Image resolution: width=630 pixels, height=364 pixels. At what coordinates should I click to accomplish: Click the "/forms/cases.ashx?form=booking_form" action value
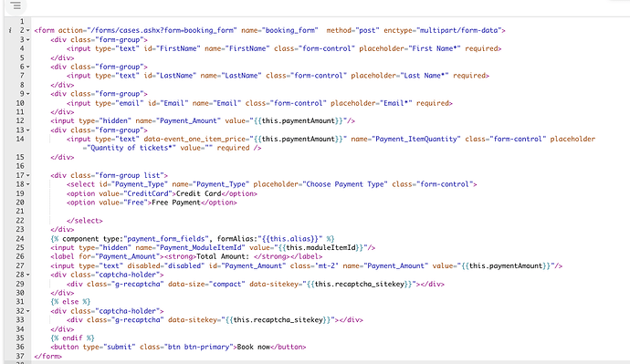[x=162, y=30]
